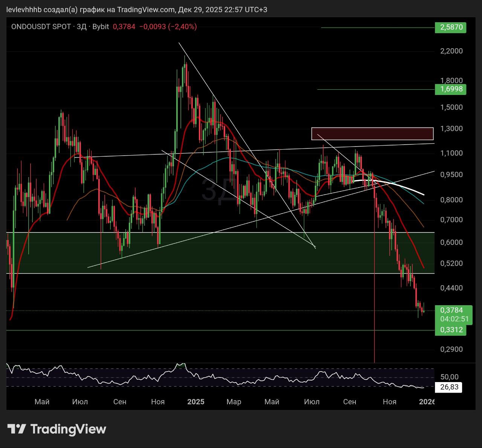Click the −0,0093 (−2,40%) change value
Viewport: 482px width, 448px height.
pos(168,27)
